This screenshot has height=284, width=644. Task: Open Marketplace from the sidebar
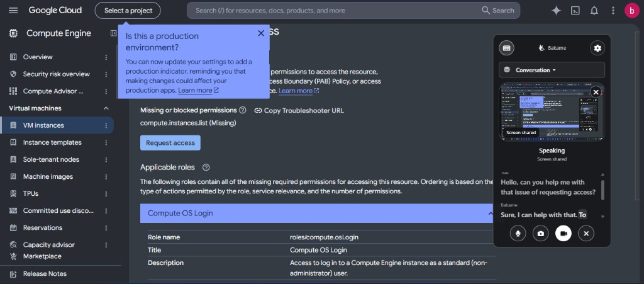pyautogui.click(x=42, y=256)
